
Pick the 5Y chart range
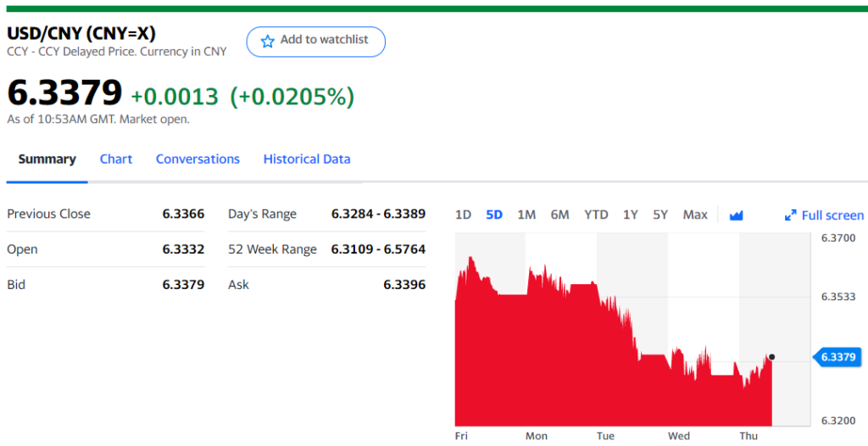tap(660, 215)
